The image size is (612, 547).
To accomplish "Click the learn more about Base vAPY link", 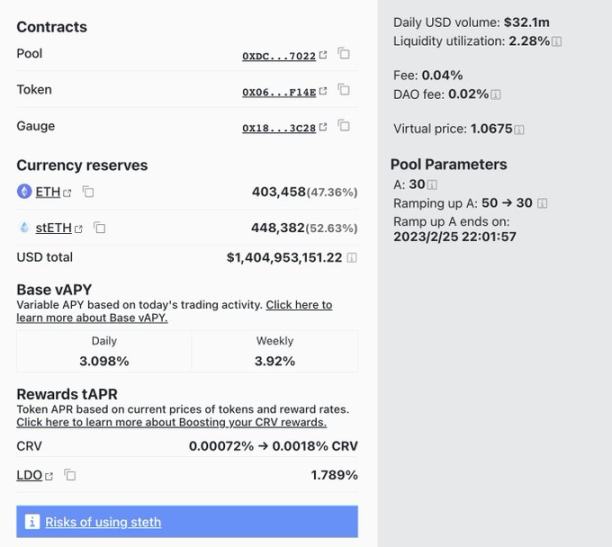I will tap(92, 318).
